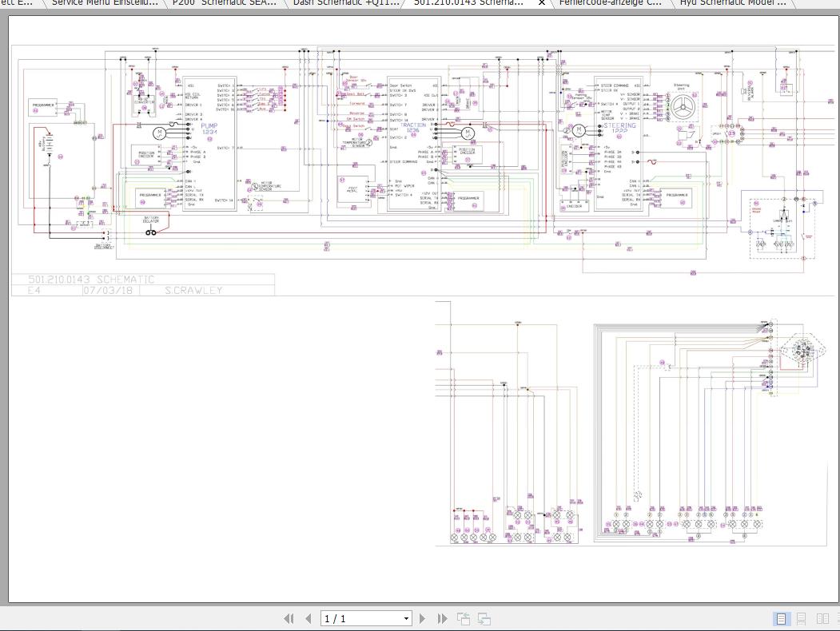This screenshot has width=840, height=631.
Task: Go to next page arrow
Action: pos(424,618)
